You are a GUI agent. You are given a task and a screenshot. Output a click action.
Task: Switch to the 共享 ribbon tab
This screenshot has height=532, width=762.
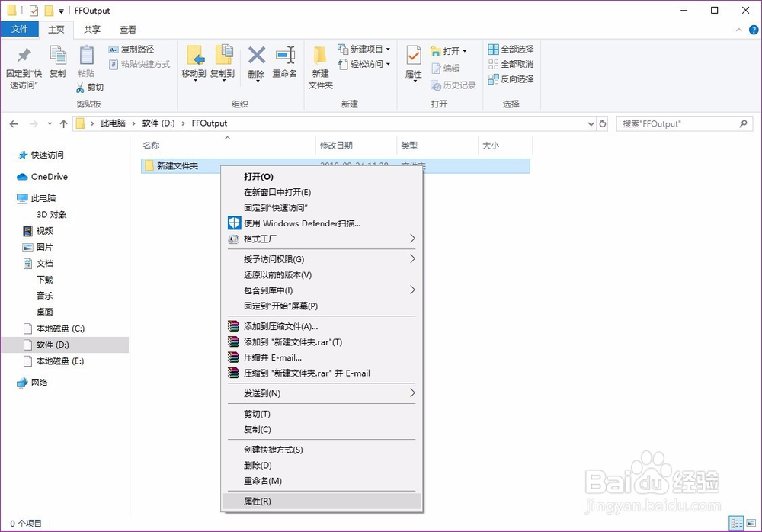[x=91, y=29]
